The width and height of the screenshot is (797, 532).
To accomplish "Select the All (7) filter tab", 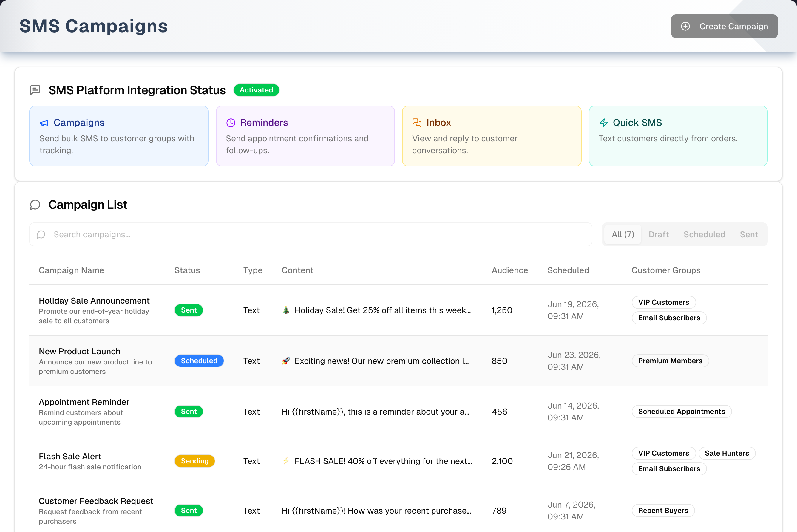I will coord(623,234).
